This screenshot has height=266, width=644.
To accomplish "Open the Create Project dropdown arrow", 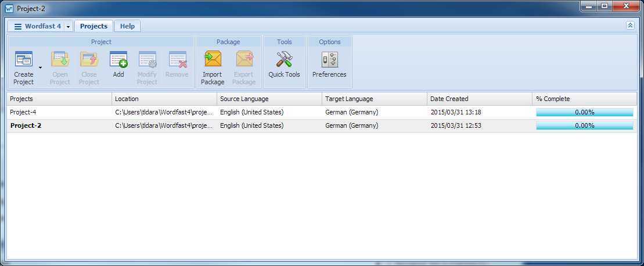I will pos(40,68).
